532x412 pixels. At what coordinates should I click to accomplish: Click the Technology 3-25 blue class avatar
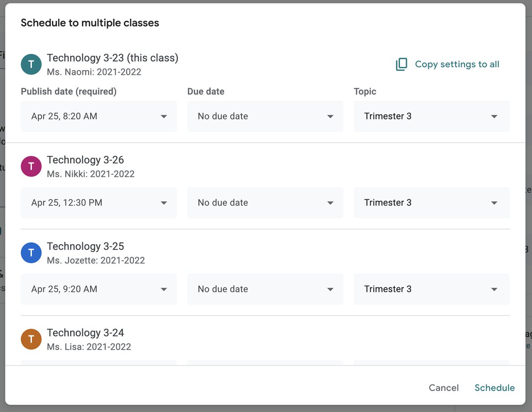coord(31,253)
